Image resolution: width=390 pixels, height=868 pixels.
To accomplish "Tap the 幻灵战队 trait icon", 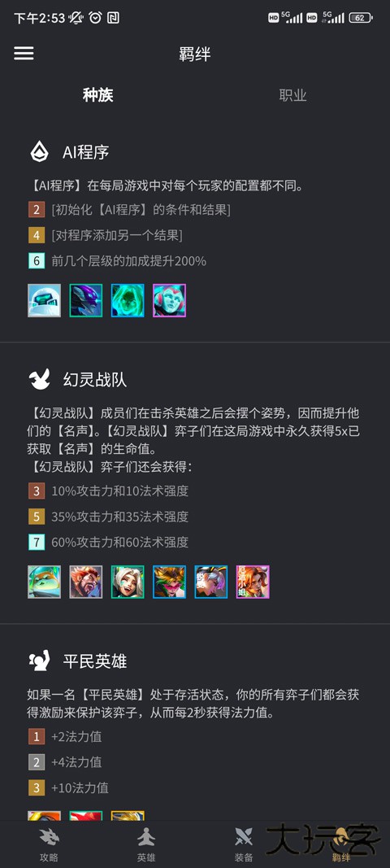I will pyautogui.click(x=39, y=380).
